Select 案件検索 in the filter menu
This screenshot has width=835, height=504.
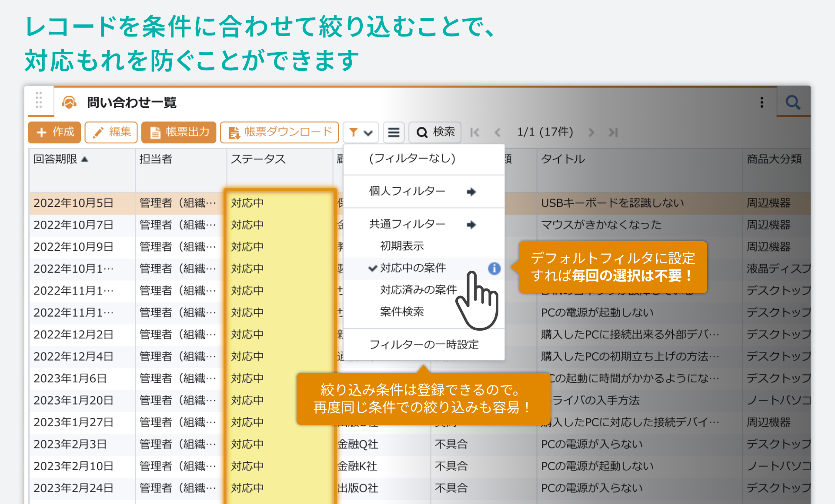pos(401,311)
